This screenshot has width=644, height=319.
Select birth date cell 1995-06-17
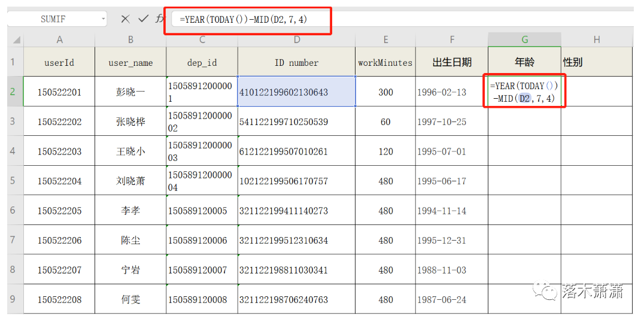[452, 180]
